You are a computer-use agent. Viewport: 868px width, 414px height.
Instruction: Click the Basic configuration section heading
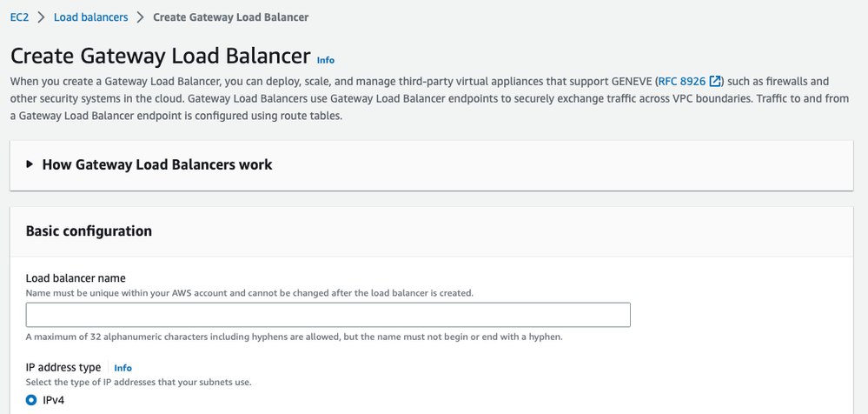[x=89, y=231]
